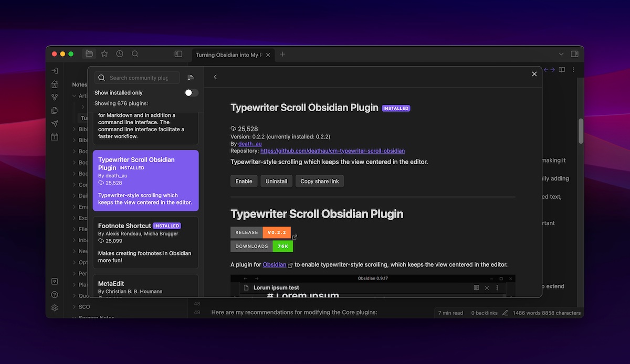Open the search magnifier in top bar

(x=135, y=54)
